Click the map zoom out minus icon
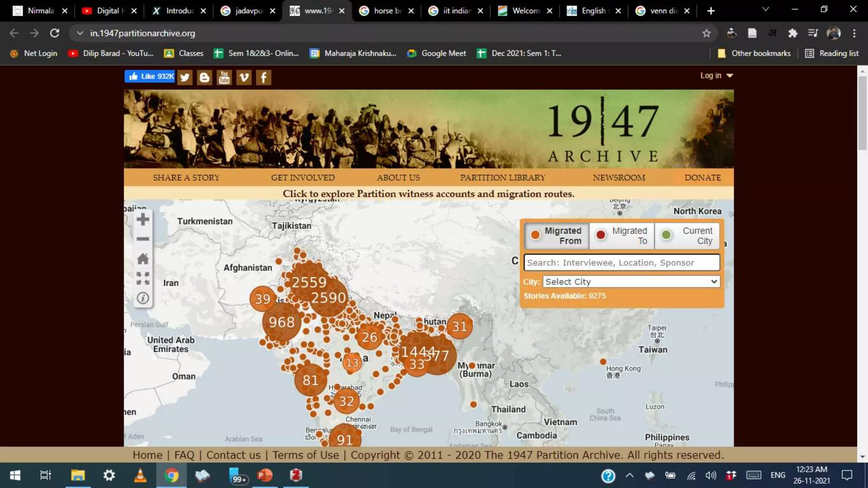The width and height of the screenshot is (868, 488). click(x=143, y=239)
